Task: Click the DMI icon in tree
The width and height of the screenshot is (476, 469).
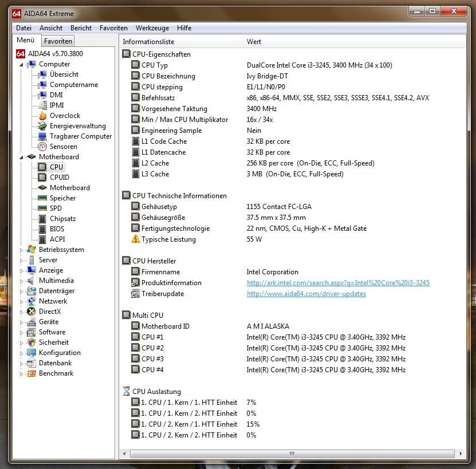Action: 42,95
